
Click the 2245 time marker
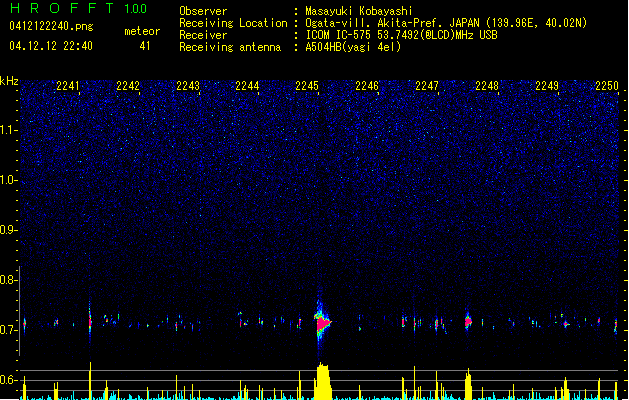pyautogui.click(x=307, y=86)
